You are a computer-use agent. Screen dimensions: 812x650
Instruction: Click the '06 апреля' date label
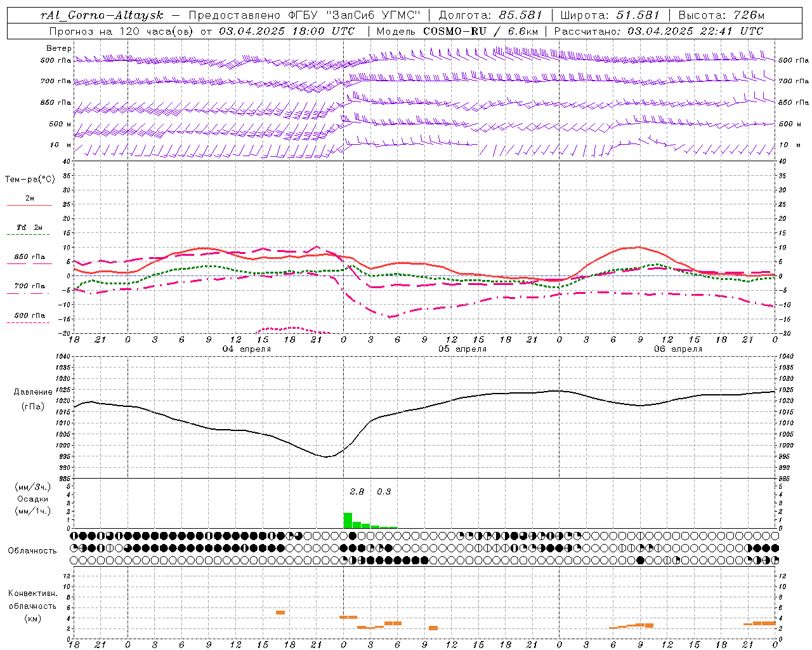pos(678,349)
